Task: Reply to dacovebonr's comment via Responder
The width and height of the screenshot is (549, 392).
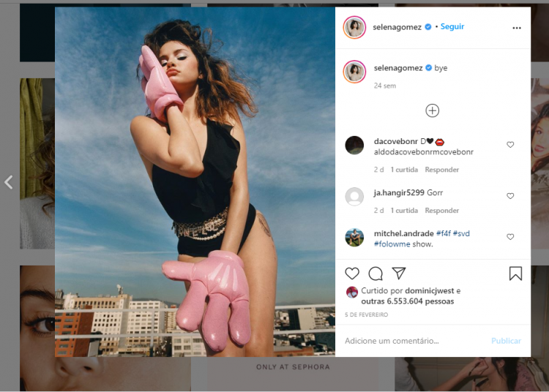Action: (x=442, y=170)
